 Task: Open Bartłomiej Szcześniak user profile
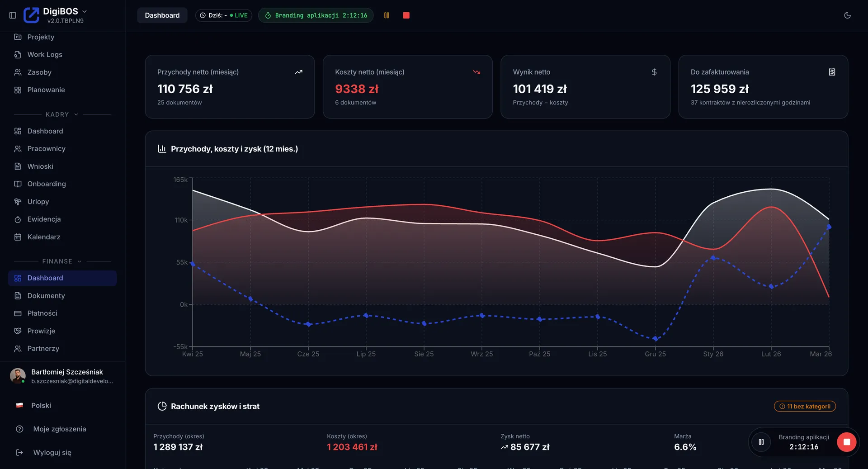[x=62, y=376]
